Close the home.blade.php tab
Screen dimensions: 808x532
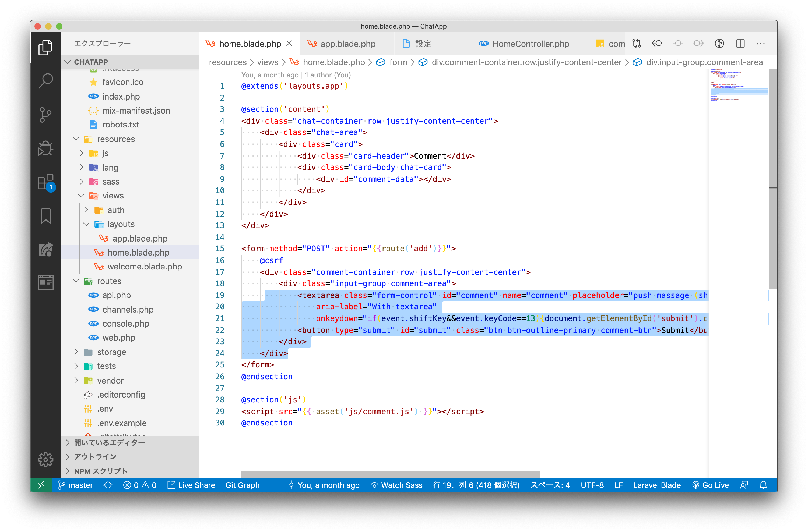coord(289,43)
